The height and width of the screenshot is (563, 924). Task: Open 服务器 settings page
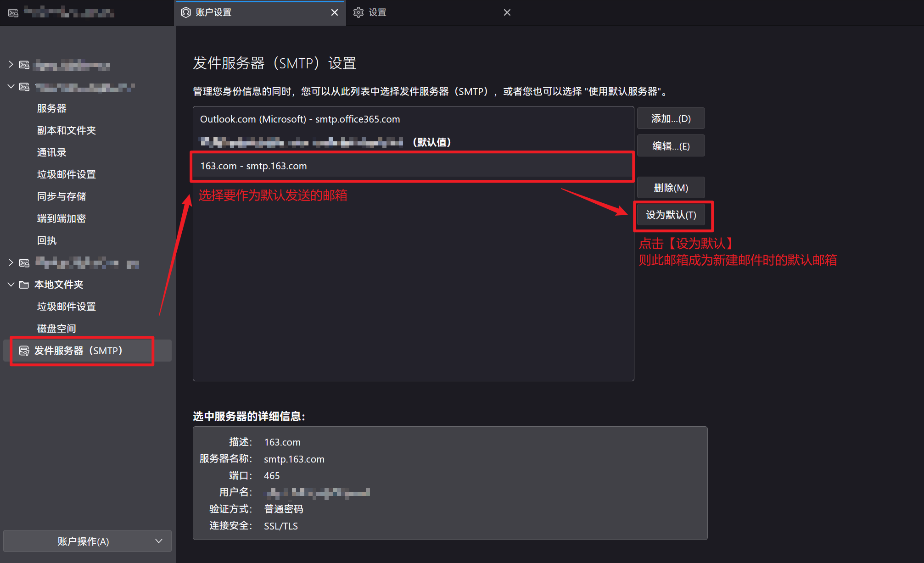click(52, 109)
